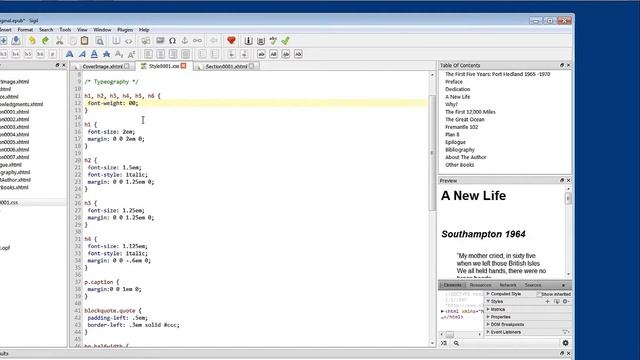Show more inspector tabs arrow
The width and height of the screenshot is (640, 360).
click(564, 285)
